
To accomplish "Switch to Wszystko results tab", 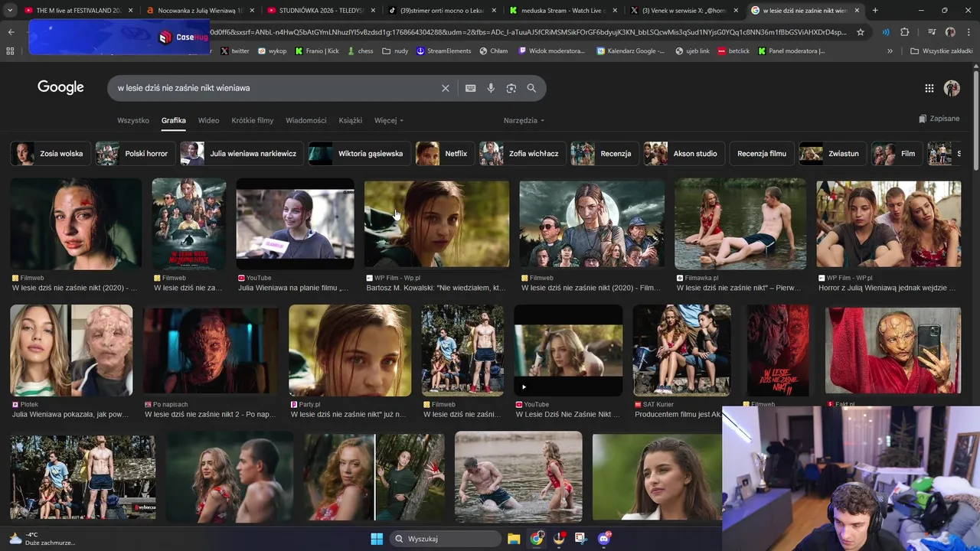I will [x=133, y=120].
